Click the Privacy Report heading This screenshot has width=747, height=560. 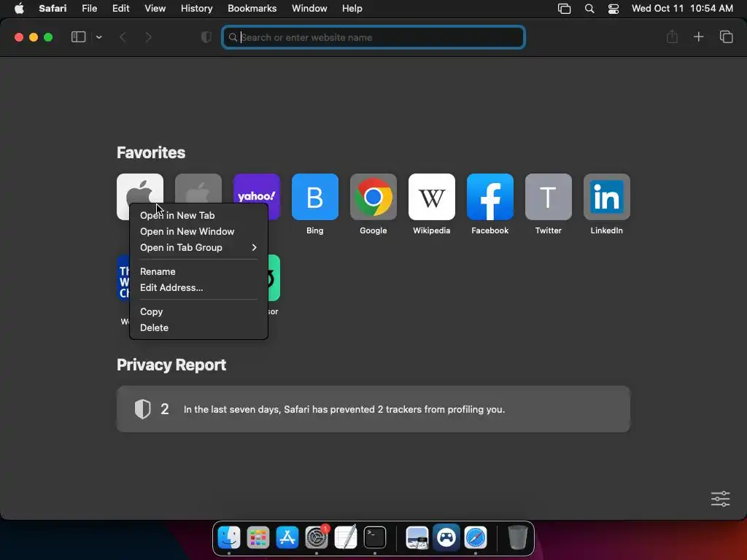click(171, 365)
